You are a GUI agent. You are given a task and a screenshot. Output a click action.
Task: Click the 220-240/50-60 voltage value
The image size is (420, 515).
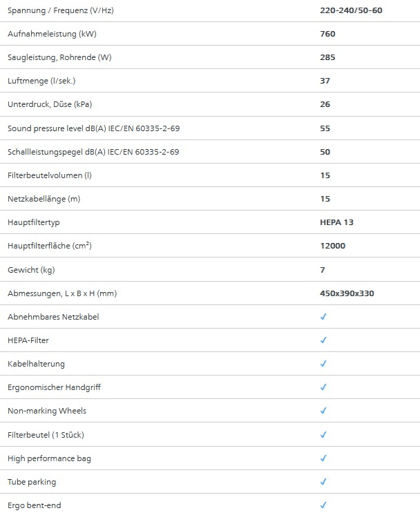[x=350, y=10]
